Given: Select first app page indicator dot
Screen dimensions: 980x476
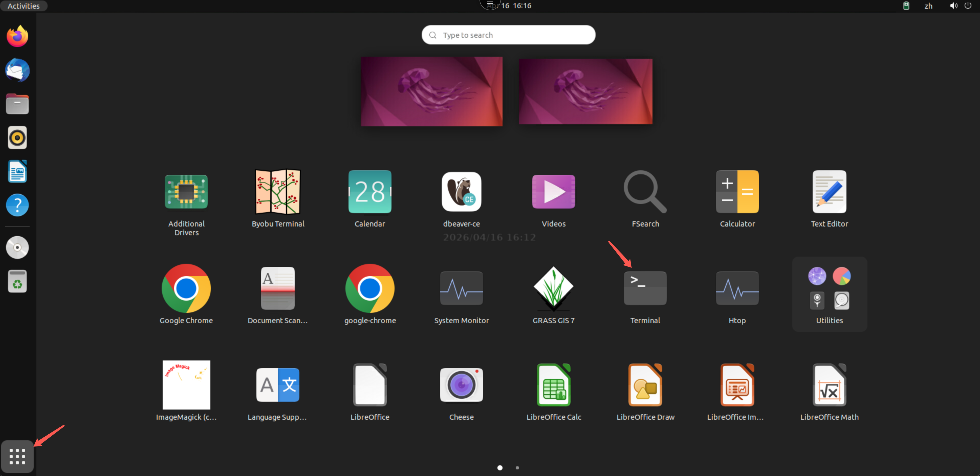Looking at the screenshot, I should (500, 468).
